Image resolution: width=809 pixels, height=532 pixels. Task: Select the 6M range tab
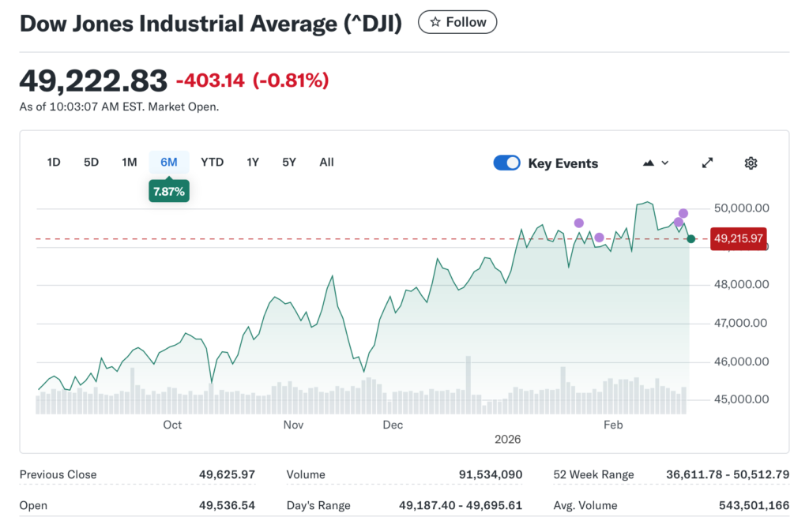pyautogui.click(x=169, y=163)
